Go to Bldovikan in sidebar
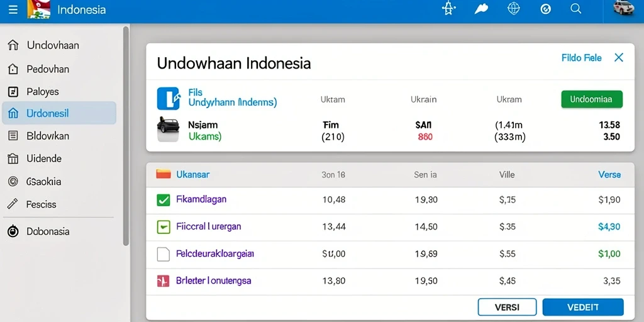 (x=48, y=136)
